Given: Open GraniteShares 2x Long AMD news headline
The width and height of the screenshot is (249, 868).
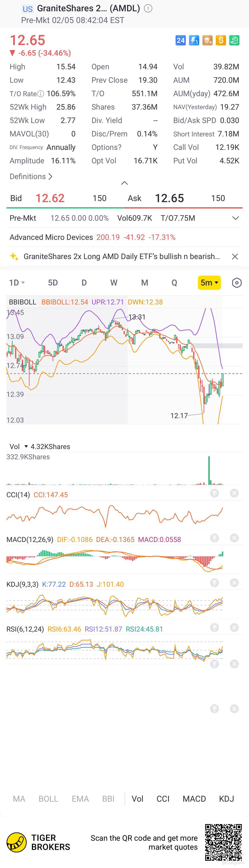Looking at the screenshot, I should pos(122,256).
